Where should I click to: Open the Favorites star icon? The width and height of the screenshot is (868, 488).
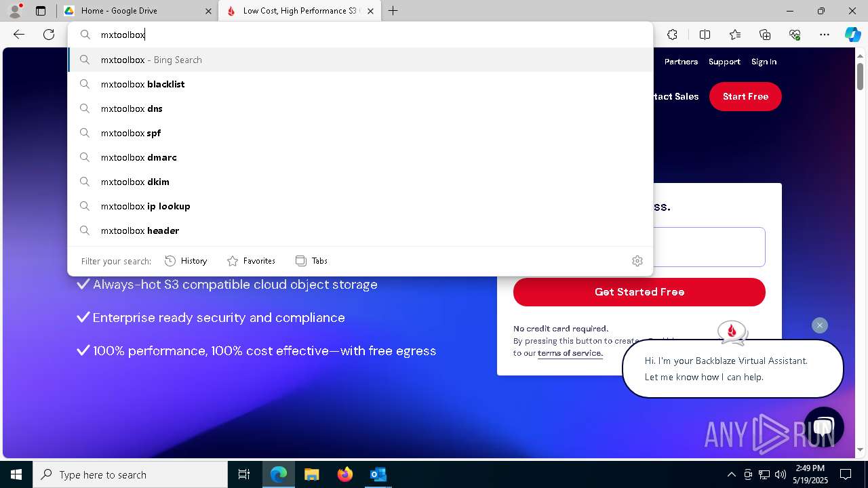click(735, 35)
